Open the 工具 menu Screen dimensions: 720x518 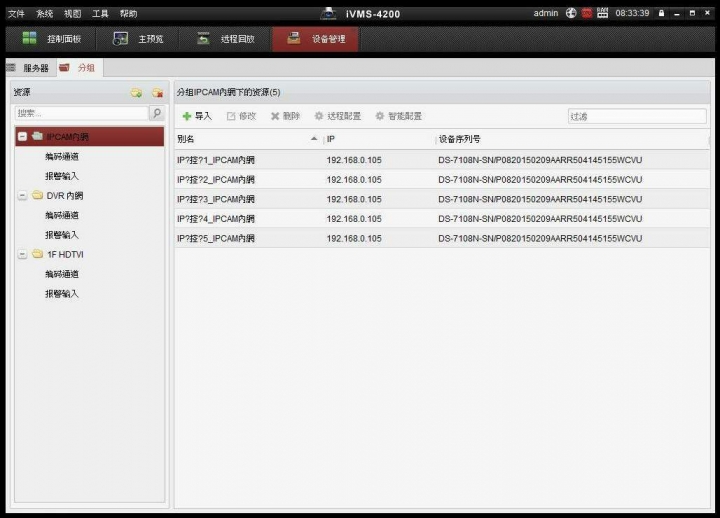point(100,13)
